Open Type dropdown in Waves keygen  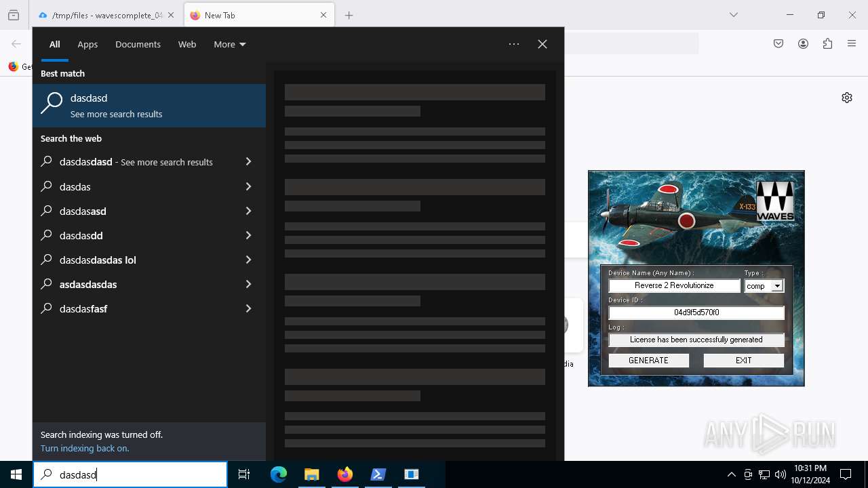777,286
